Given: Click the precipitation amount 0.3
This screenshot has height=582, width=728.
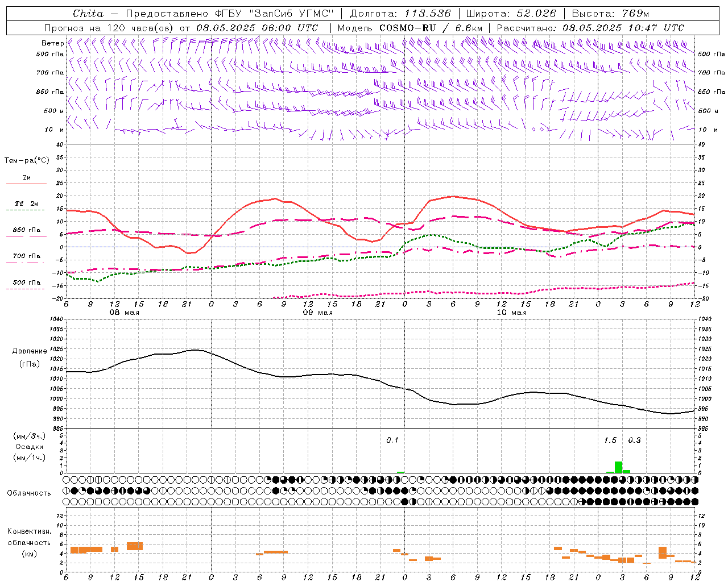Looking at the screenshot, I should 634,440.
